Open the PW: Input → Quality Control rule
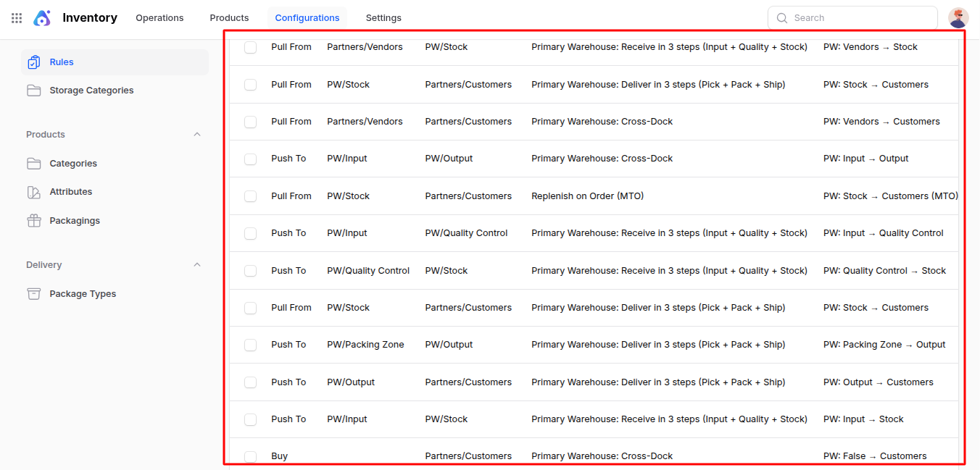 (883, 233)
